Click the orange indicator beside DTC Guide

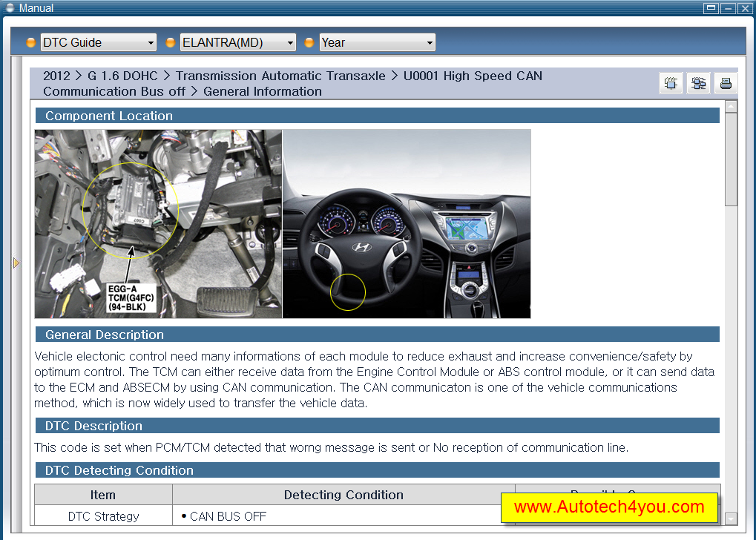pos(30,42)
